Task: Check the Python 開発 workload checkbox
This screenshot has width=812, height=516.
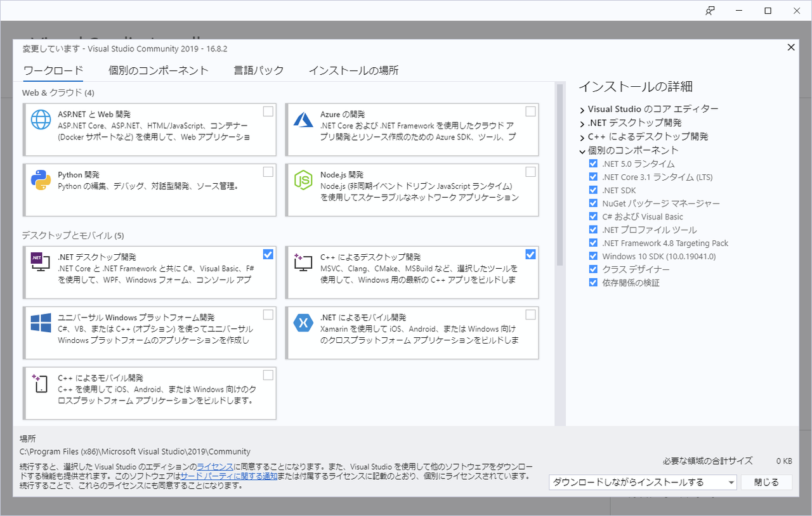Action: tap(268, 172)
